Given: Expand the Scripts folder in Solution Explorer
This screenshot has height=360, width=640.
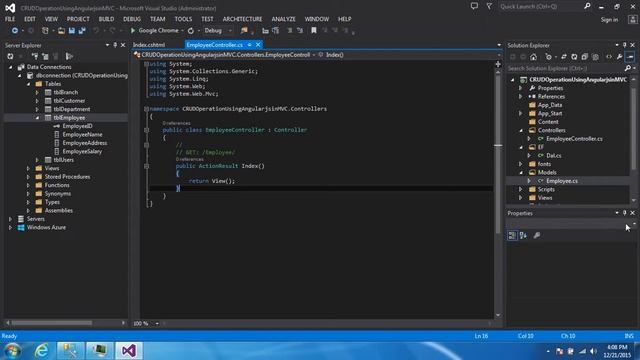Looking at the screenshot, I should coord(520,189).
